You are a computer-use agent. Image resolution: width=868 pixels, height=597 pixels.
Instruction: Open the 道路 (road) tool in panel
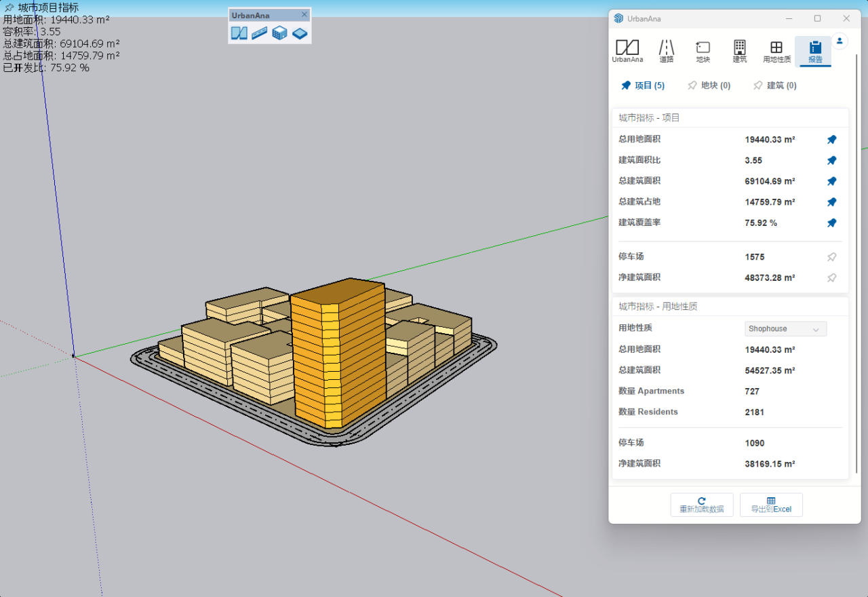[667, 51]
